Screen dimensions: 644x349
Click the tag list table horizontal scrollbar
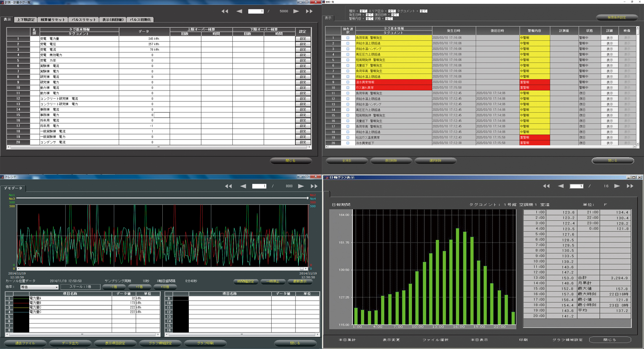tap(159, 147)
